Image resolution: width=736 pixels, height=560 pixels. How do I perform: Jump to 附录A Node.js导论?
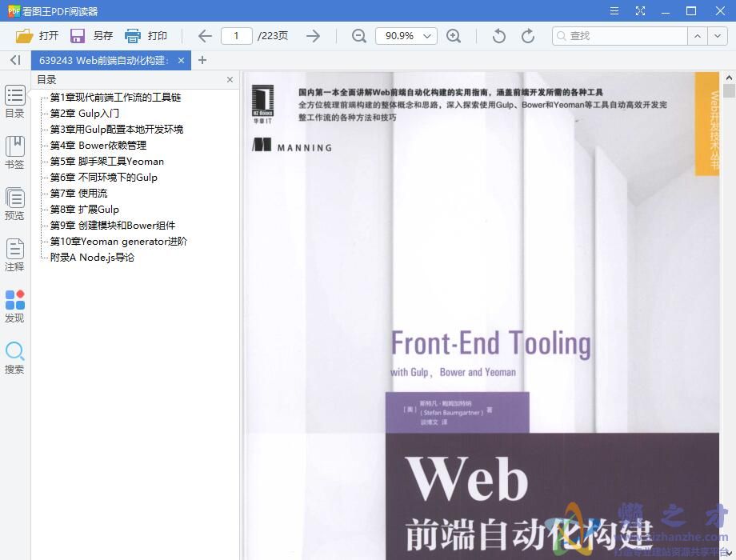[93, 257]
